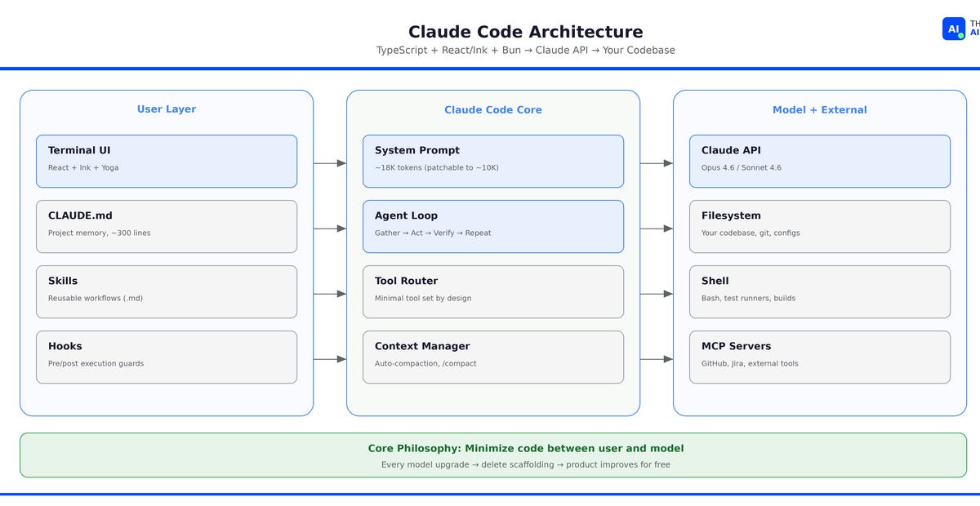Click the Gather → Act → Verify → Repeat text
980x506 pixels.
[433, 233]
